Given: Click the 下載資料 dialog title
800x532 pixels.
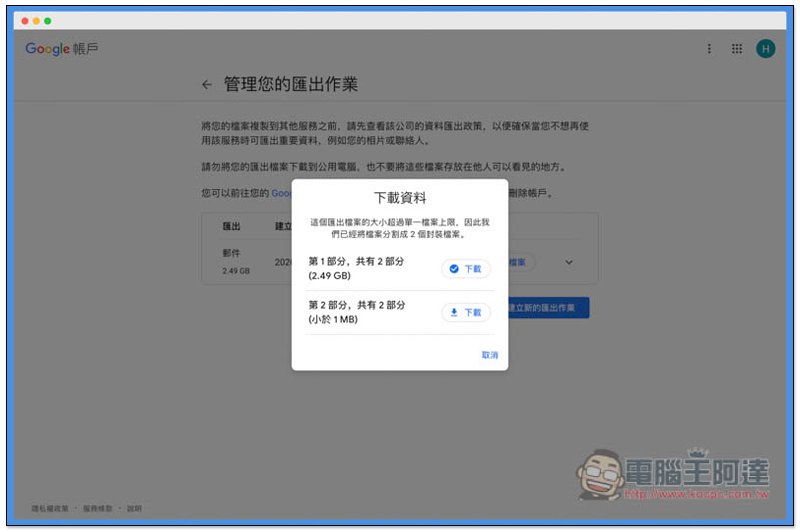Looking at the screenshot, I should pos(400,198).
